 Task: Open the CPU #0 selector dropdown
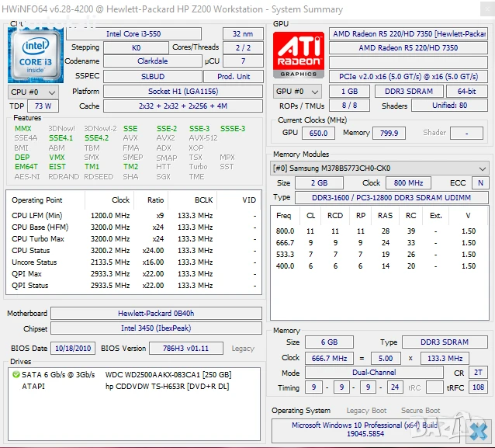(x=29, y=92)
